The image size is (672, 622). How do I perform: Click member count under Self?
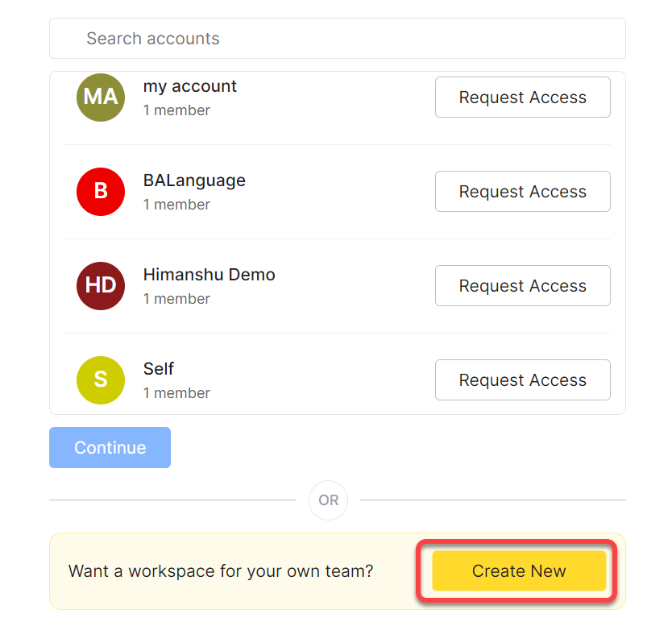[176, 393]
